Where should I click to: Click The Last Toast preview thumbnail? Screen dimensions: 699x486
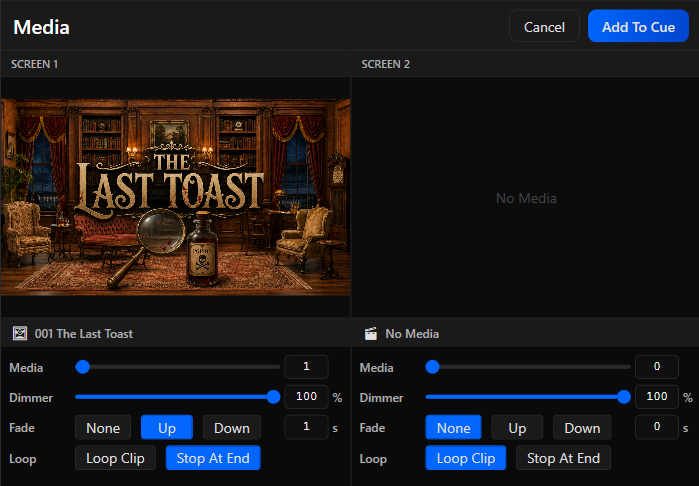pyautogui.click(x=176, y=197)
